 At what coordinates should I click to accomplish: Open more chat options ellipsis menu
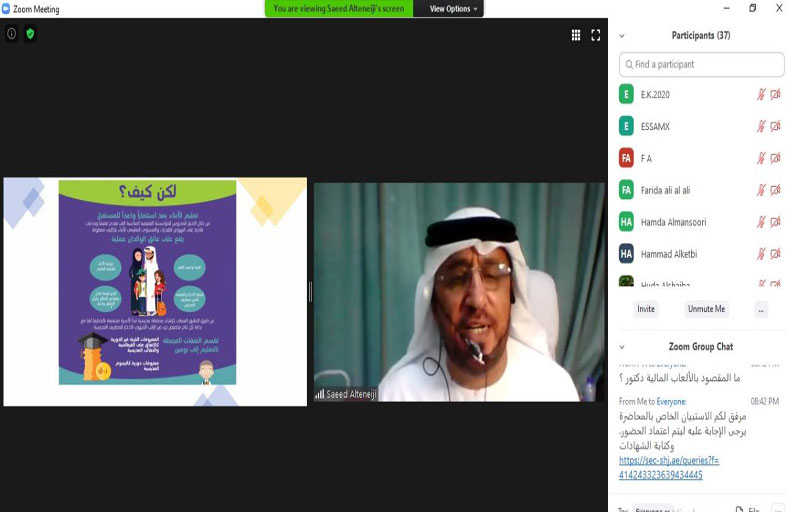pyautogui.click(x=777, y=509)
